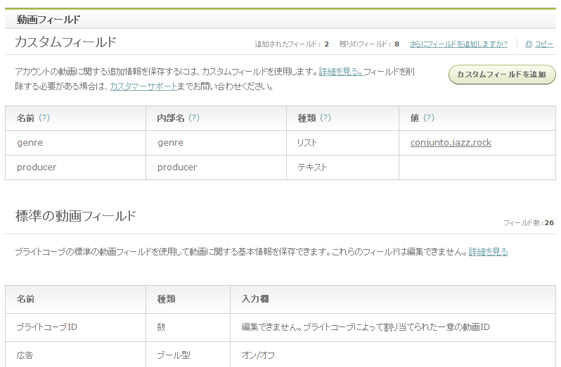Screen dimensions: 561x367
Task: Open the カスタマーサポート link
Action: pyautogui.click(x=143, y=87)
